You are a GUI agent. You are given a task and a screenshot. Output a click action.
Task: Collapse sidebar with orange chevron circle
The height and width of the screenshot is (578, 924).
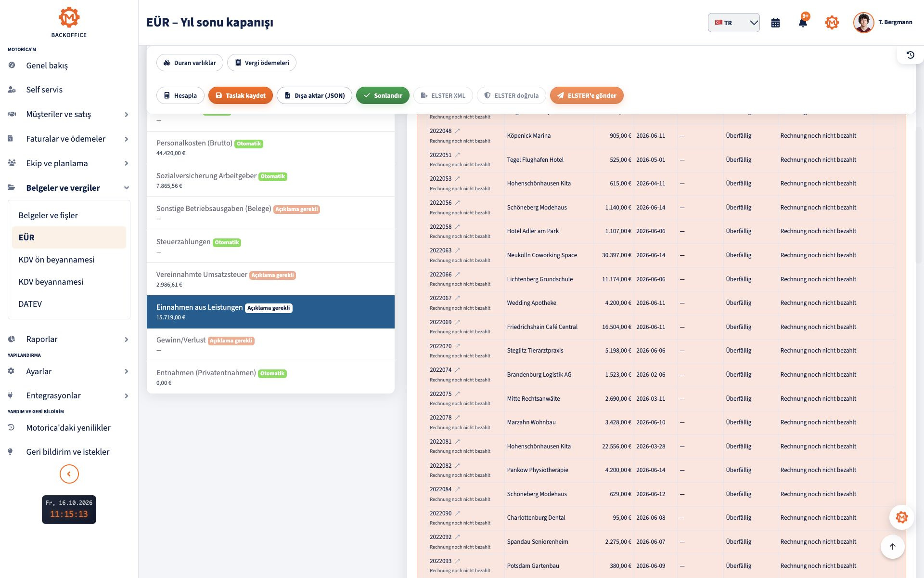69,474
